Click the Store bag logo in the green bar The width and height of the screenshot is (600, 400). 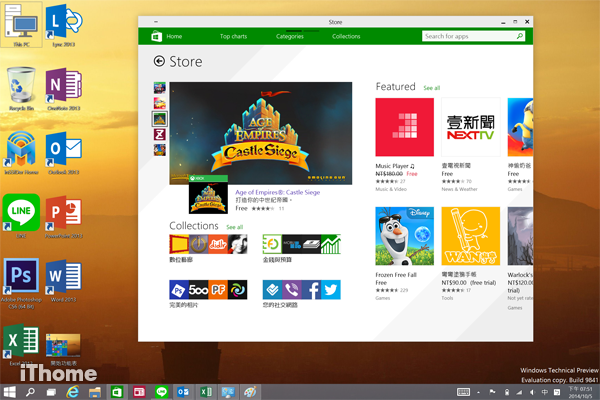coord(156,36)
